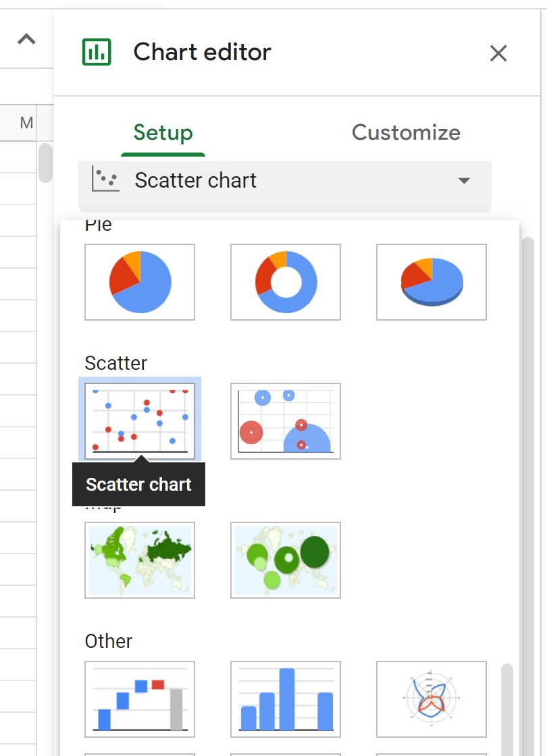Pick the geo map with markers chart
Screen dimensions: 547x756
pyautogui.click(x=286, y=560)
